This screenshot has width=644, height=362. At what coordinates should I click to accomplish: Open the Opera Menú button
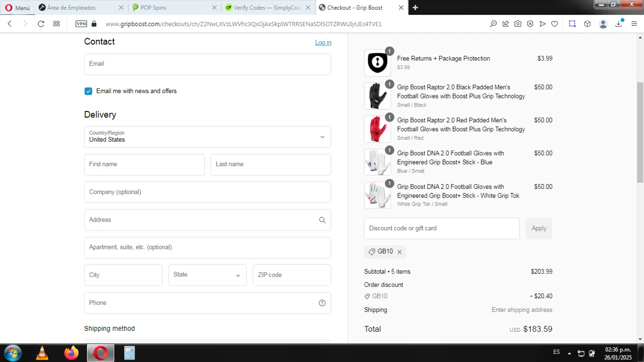click(x=18, y=8)
